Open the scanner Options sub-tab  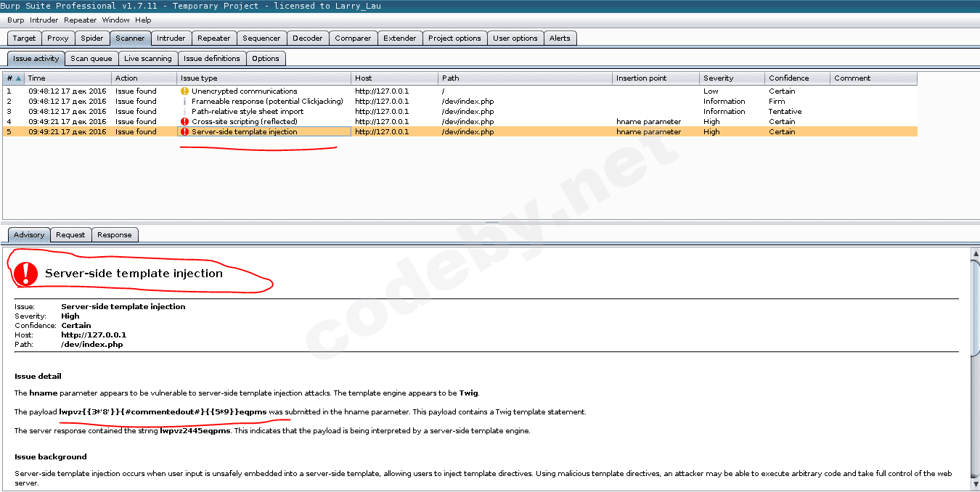pos(266,58)
